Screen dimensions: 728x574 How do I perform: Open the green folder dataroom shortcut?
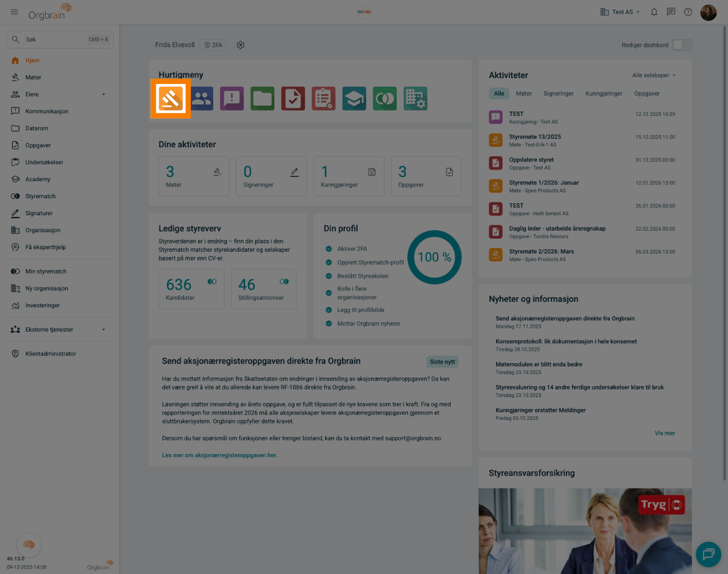[x=263, y=99]
